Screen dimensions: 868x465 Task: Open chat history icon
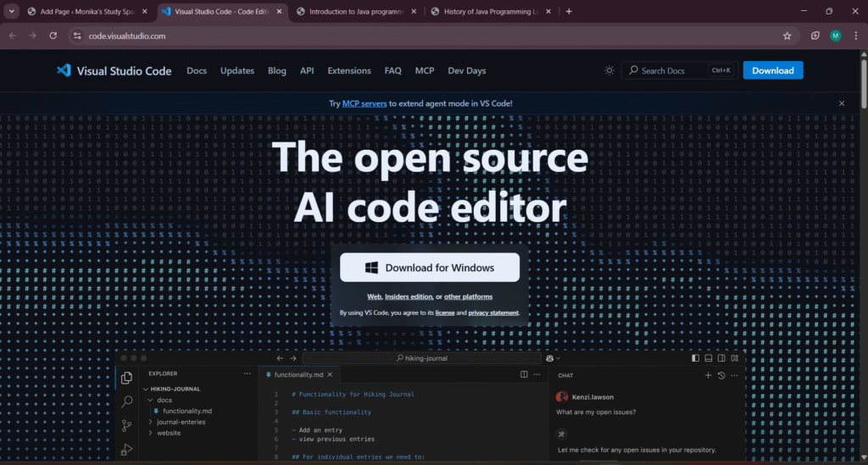[x=721, y=375]
